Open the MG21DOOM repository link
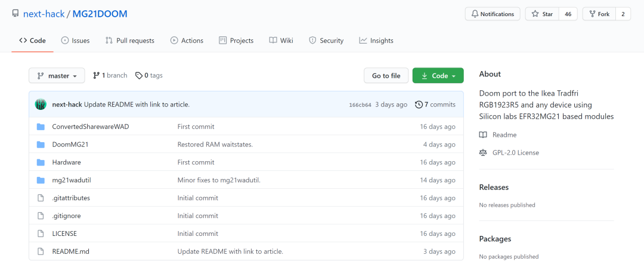Screen dimensions: 644x267 coord(100,14)
